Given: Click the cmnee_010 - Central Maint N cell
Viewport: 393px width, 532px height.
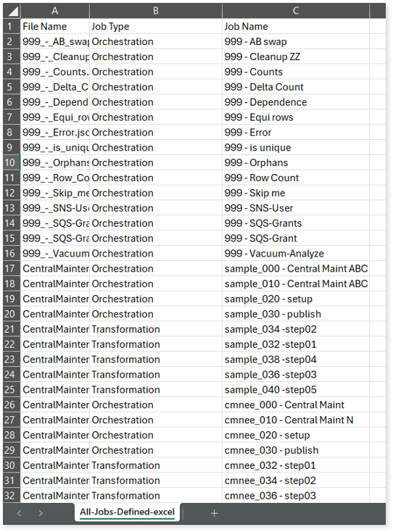Looking at the screenshot, I should [x=296, y=420].
